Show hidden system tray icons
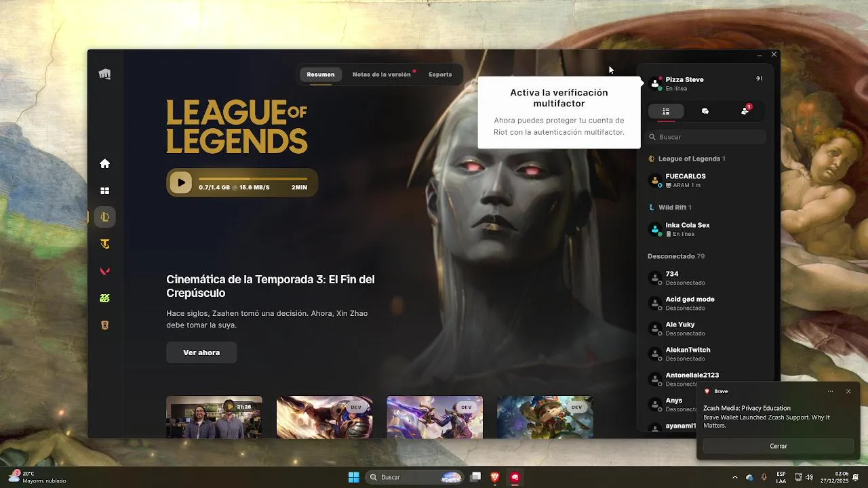Screen dimensions: 868x488 (x=734, y=477)
